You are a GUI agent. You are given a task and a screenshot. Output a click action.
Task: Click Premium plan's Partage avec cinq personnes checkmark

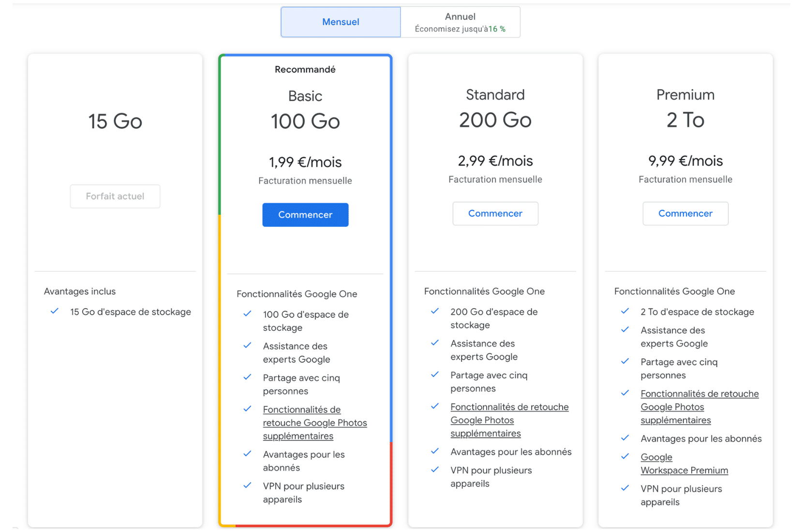(625, 361)
